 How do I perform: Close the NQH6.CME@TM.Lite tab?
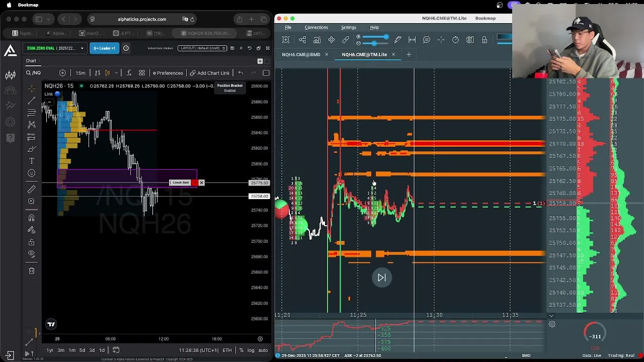pos(393,54)
